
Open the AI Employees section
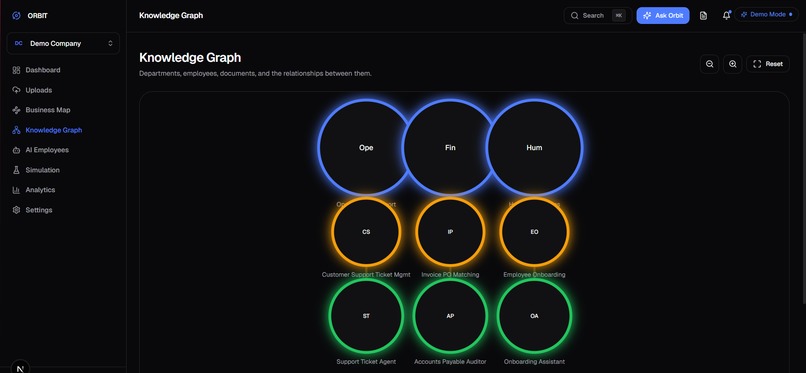click(63, 150)
